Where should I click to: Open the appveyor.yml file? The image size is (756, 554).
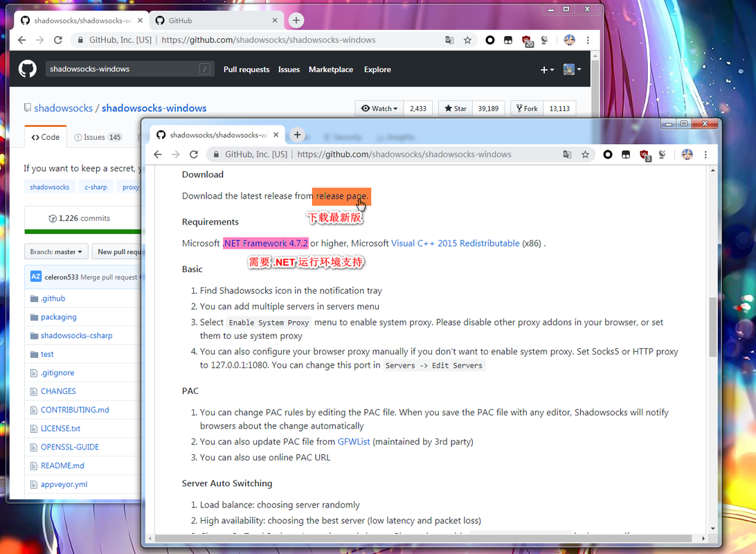pyautogui.click(x=64, y=484)
